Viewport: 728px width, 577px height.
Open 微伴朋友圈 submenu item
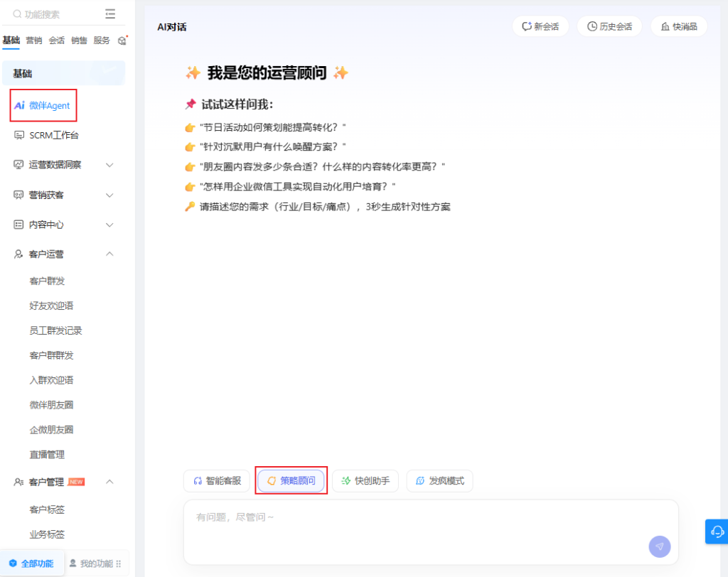pyautogui.click(x=51, y=405)
